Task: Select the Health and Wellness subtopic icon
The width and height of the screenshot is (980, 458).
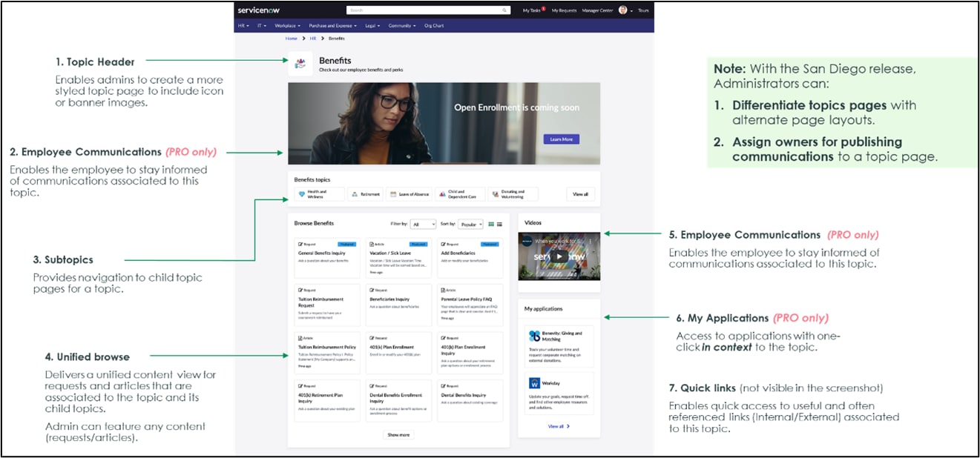Action: 303,194
